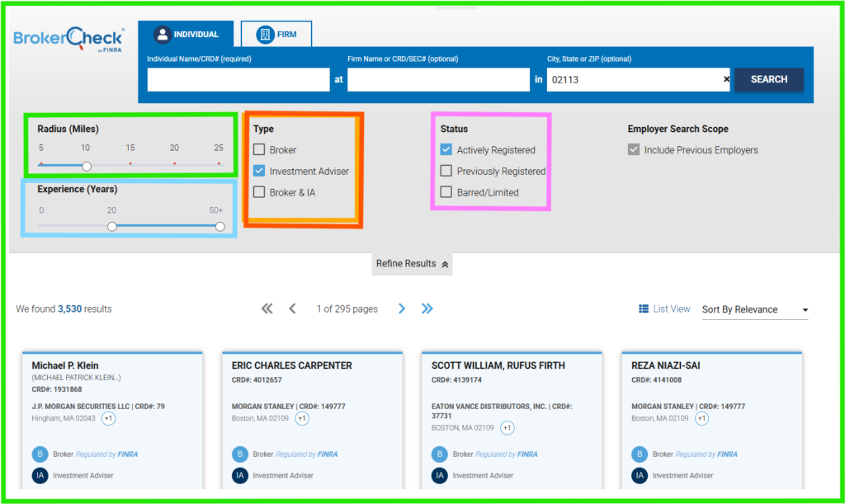The height and width of the screenshot is (504, 845).
Task: Set the Radius slider to 15 miles
Action: point(130,163)
